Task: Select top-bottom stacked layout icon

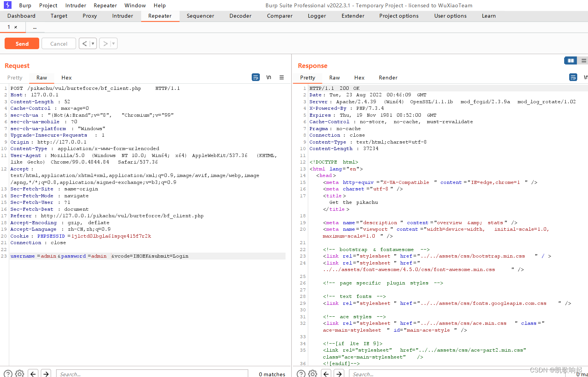Action: click(x=584, y=61)
